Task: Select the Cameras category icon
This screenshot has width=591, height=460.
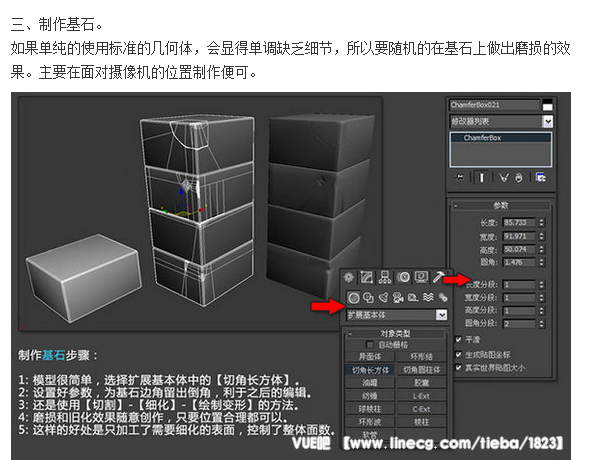Action: 398,298
